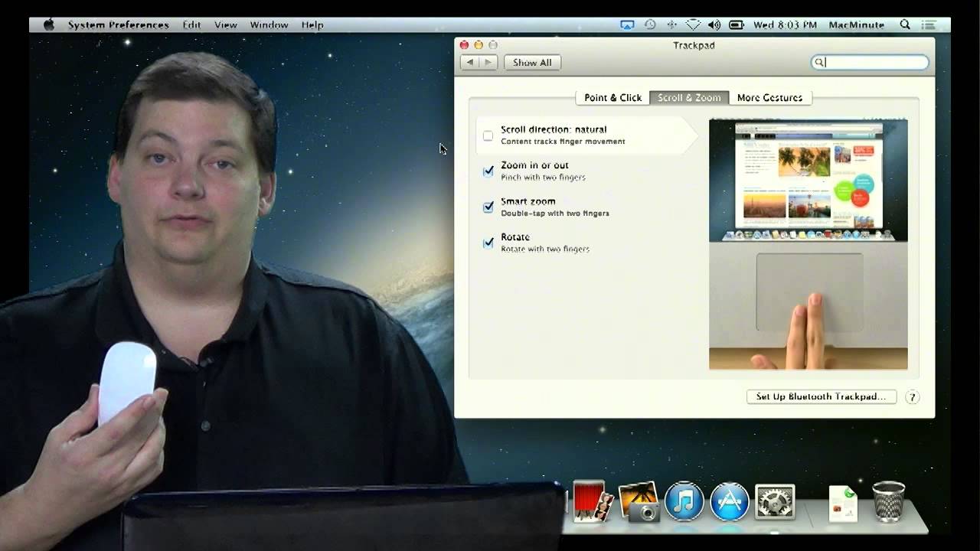Enable natural scroll direction
Image resolution: width=980 pixels, height=551 pixels.
coord(488,135)
